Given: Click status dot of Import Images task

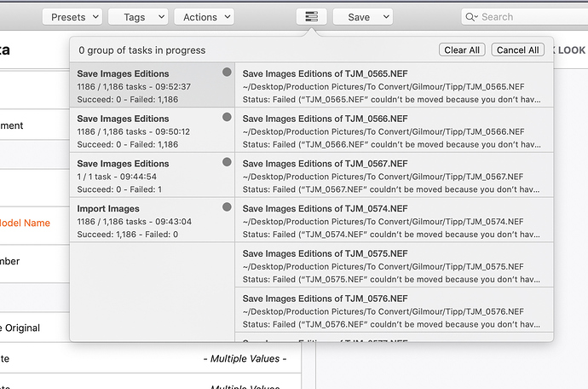Looking at the screenshot, I should pyautogui.click(x=227, y=207).
